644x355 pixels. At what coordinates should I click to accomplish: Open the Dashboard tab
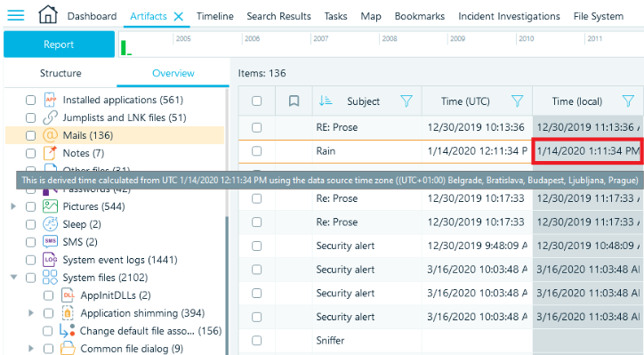[x=92, y=16]
